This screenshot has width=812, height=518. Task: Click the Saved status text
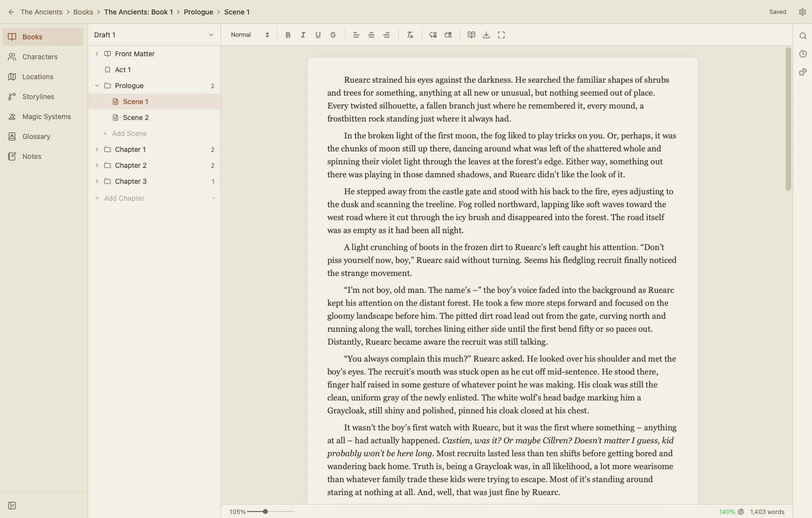[x=778, y=12]
